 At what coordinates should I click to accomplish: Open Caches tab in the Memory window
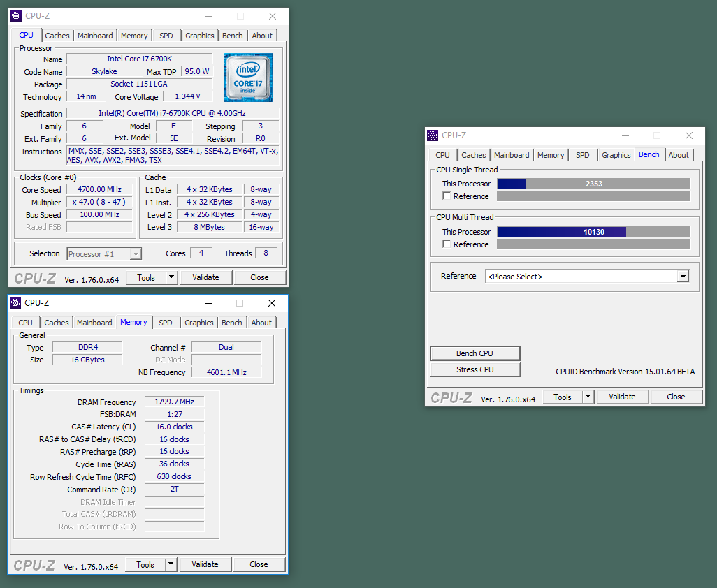point(56,323)
